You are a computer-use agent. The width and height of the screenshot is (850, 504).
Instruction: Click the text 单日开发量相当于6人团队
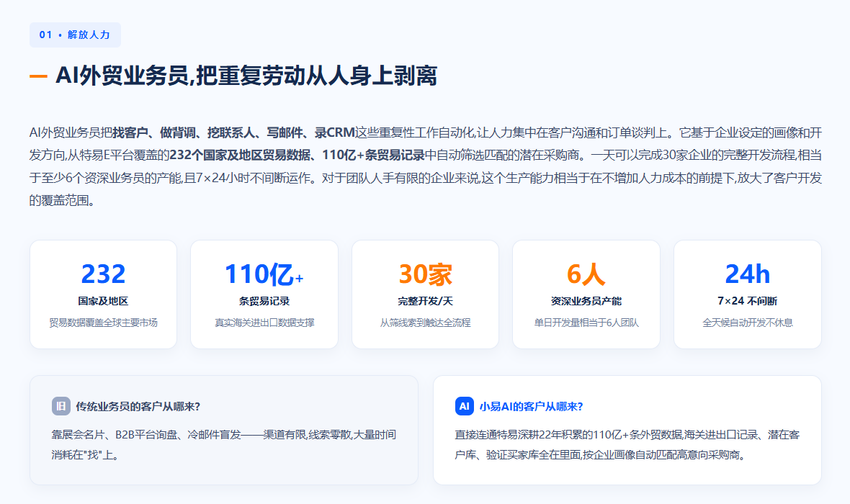tap(586, 323)
